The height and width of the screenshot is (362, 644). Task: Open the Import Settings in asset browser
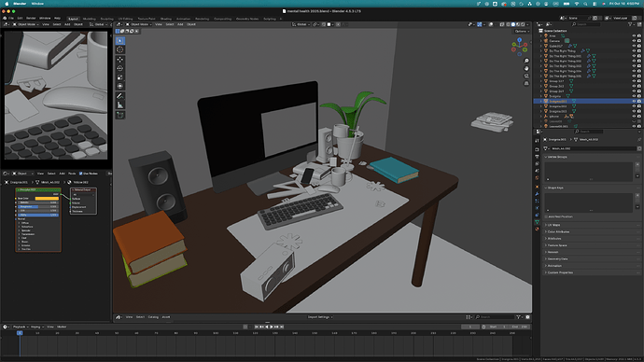320,317
